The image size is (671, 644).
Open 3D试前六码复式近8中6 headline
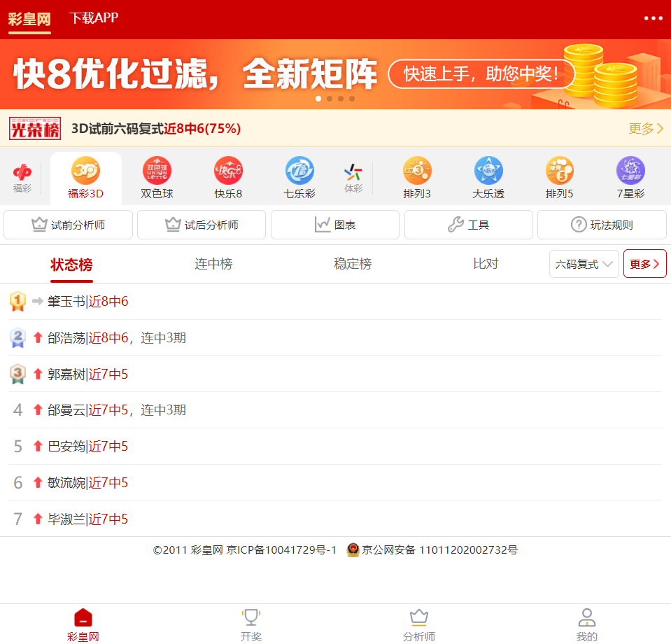coord(156,129)
